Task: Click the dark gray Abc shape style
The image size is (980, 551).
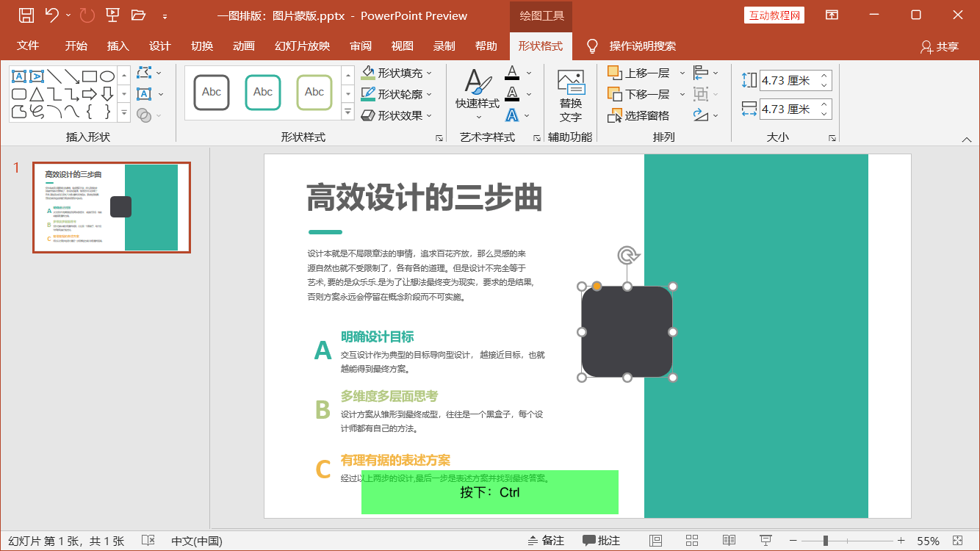Action: click(212, 93)
